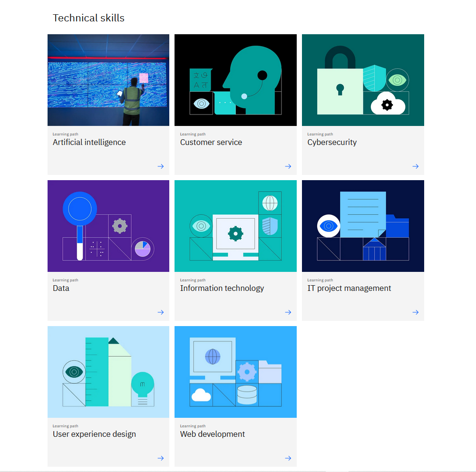Click the Artificial intelligence photo thumbnail
The image size is (476, 472).
tap(108, 80)
